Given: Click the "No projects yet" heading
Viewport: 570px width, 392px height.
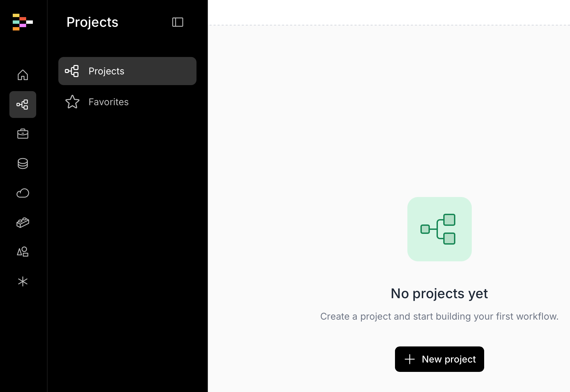Looking at the screenshot, I should (439, 293).
